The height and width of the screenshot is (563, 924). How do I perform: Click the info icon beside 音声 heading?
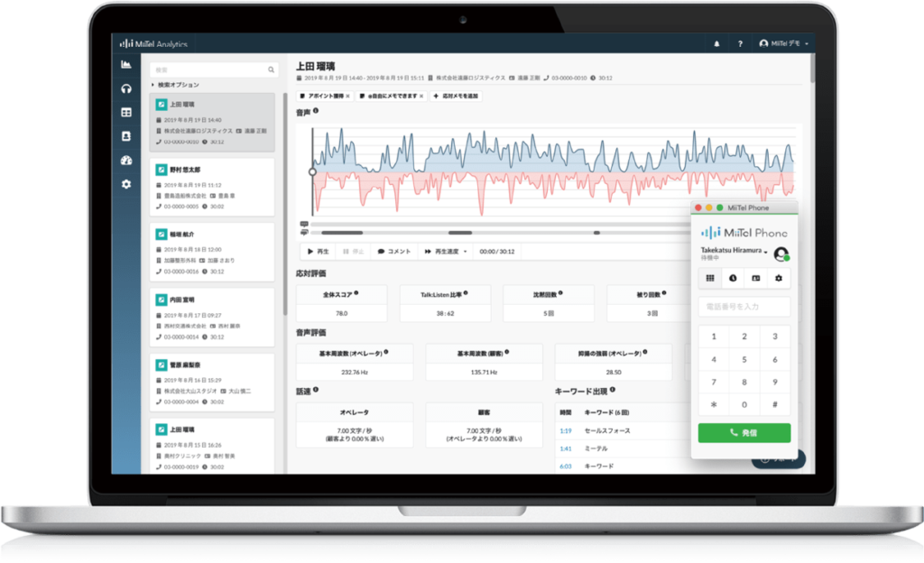[316, 111]
